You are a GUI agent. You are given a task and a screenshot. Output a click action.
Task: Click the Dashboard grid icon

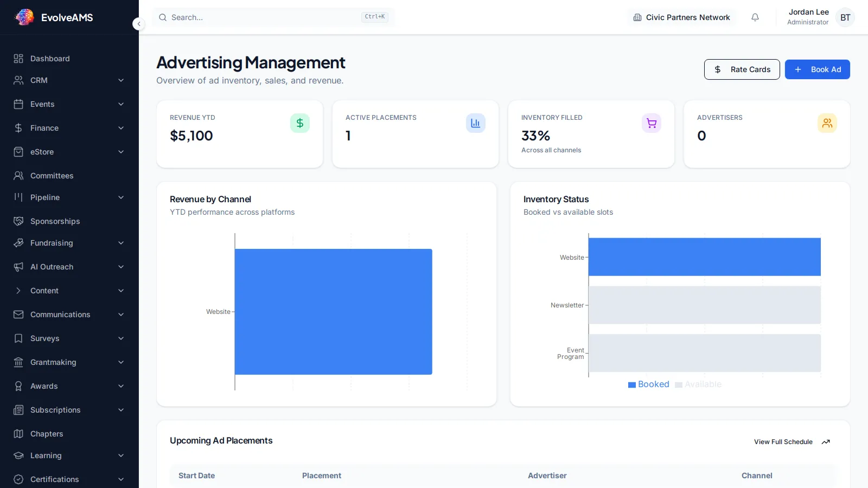point(18,59)
